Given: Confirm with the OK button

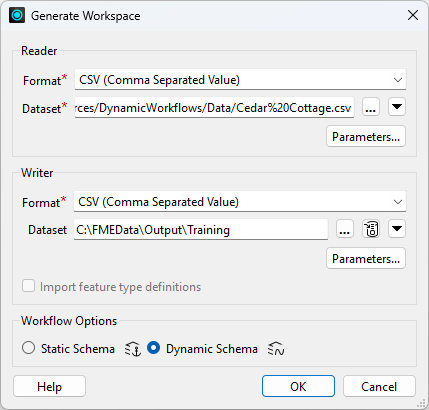Looking at the screenshot, I should tap(298, 386).
